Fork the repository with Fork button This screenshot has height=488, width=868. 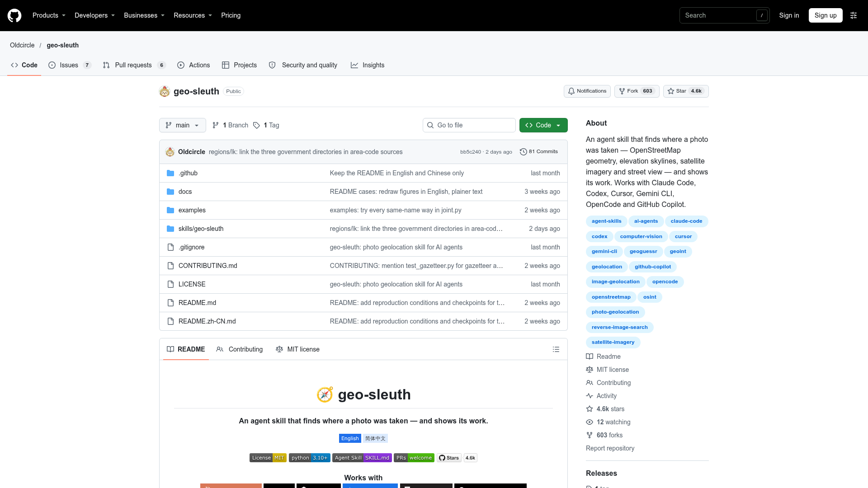pyautogui.click(x=637, y=91)
